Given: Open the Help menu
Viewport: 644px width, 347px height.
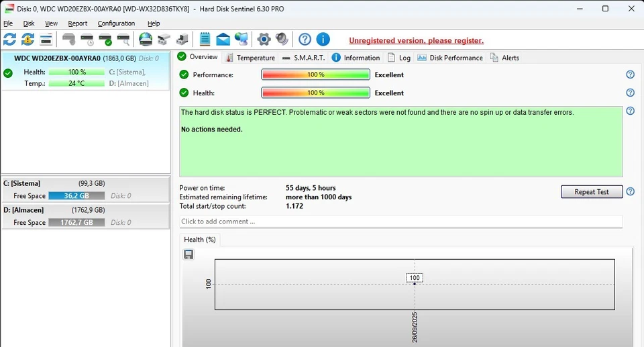Looking at the screenshot, I should tap(154, 23).
